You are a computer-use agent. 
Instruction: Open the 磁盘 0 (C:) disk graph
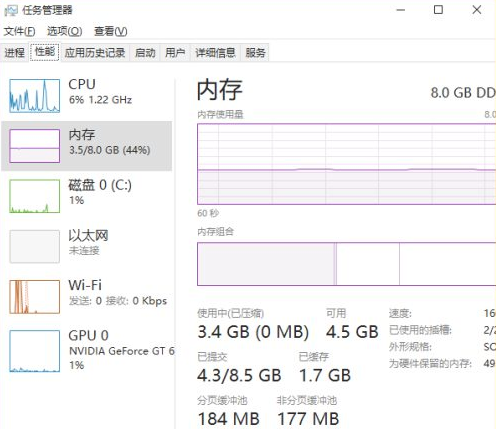pyautogui.click(x=35, y=196)
